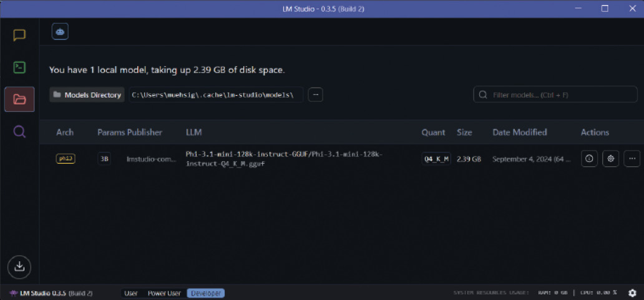This screenshot has height=300, width=644.
Task: Switch to Power User mode
Action: click(164, 293)
